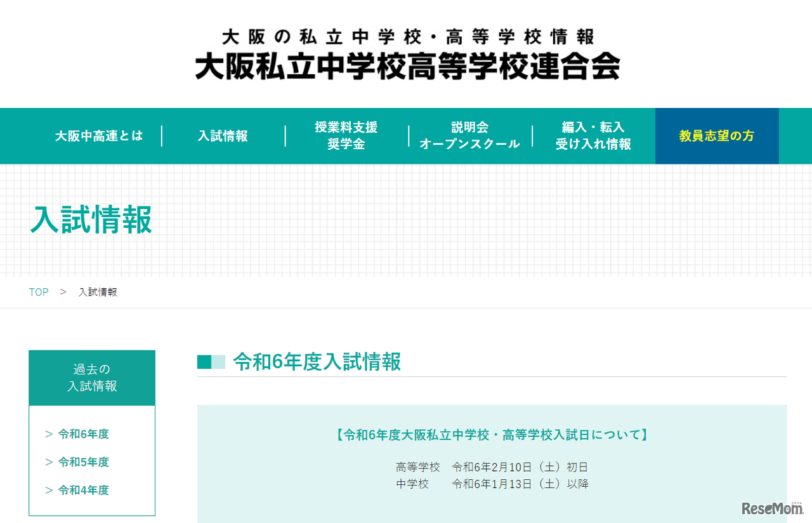Select 授業料支援 奨学金 in navigation
Screen dimensions: 812x523
[346, 136]
